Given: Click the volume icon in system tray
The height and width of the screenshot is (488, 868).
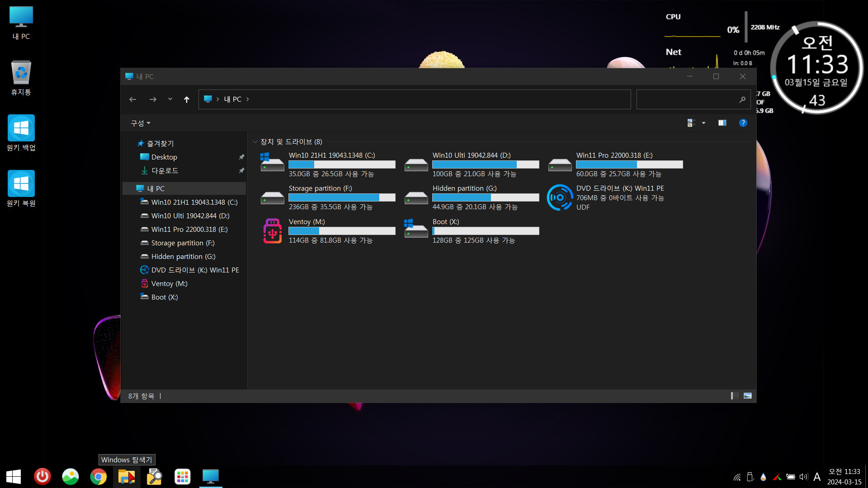Looking at the screenshot, I should coord(803,477).
